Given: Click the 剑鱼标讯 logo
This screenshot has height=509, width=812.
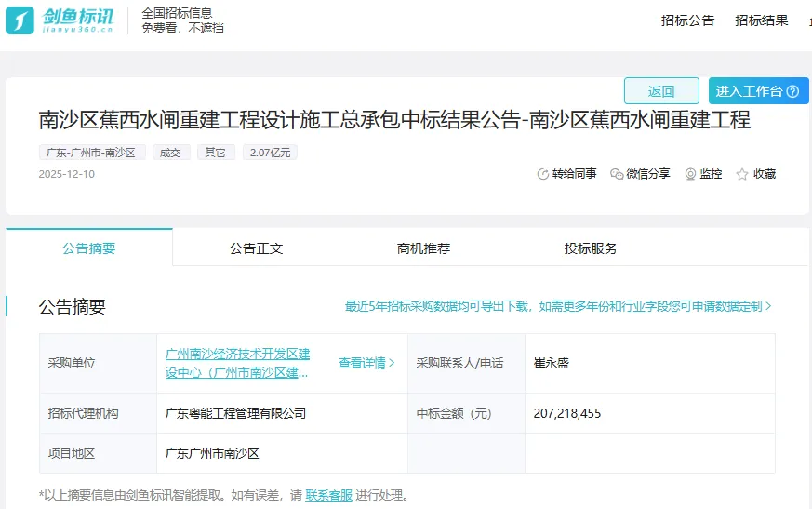Looking at the screenshot, I should pyautogui.click(x=61, y=20).
